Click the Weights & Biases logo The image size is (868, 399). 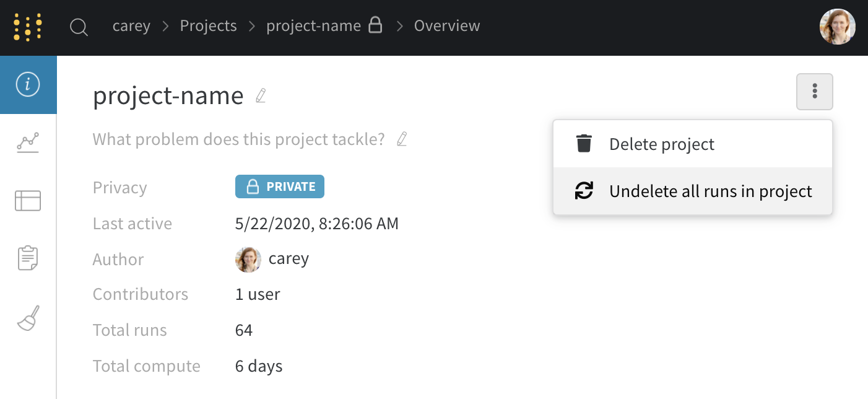28,27
